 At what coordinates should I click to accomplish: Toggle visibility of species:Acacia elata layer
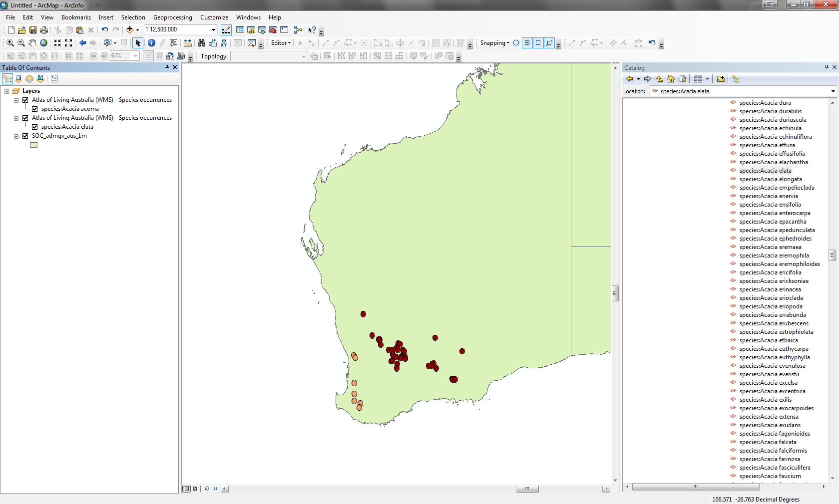click(35, 127)
